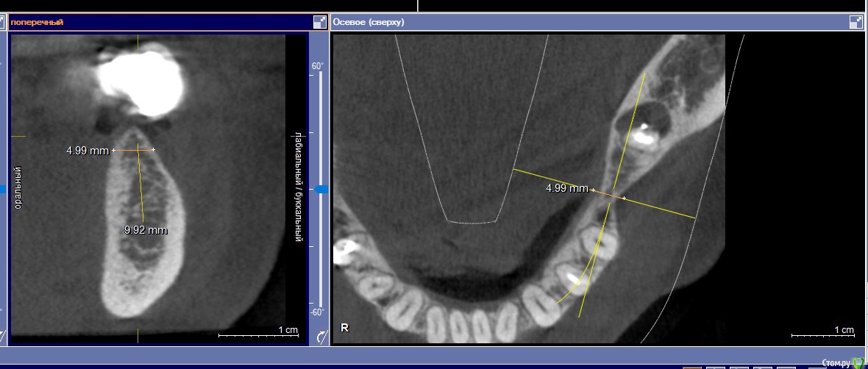Click the rotation reset icon below the angle slider
The width and height of the screenshot is (868, 369).
point(321,337)
